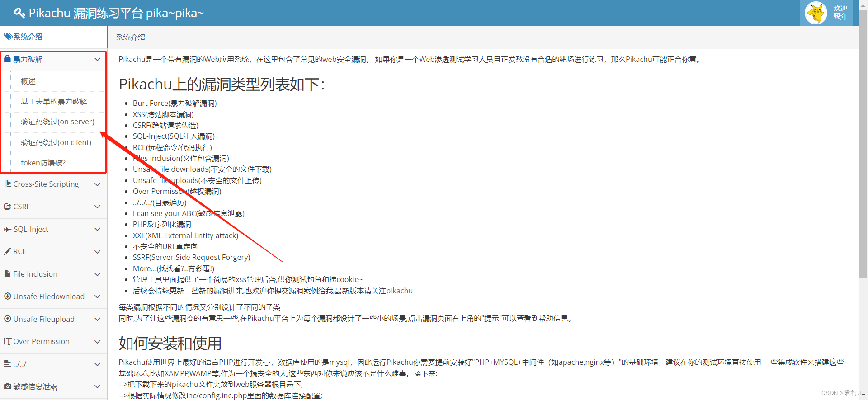This screenshot has height=400, width=868.
Task: Expand the Over Permission chevron
Action: 97,342
